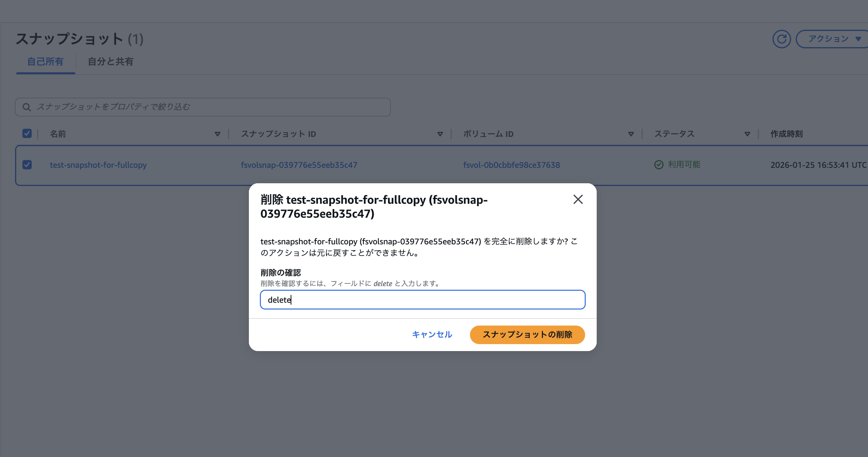Screen dimensions: 868x457
Task: Open volume fsvol-0b0cbbfe98ce37638 link
Action: point(511,165)
